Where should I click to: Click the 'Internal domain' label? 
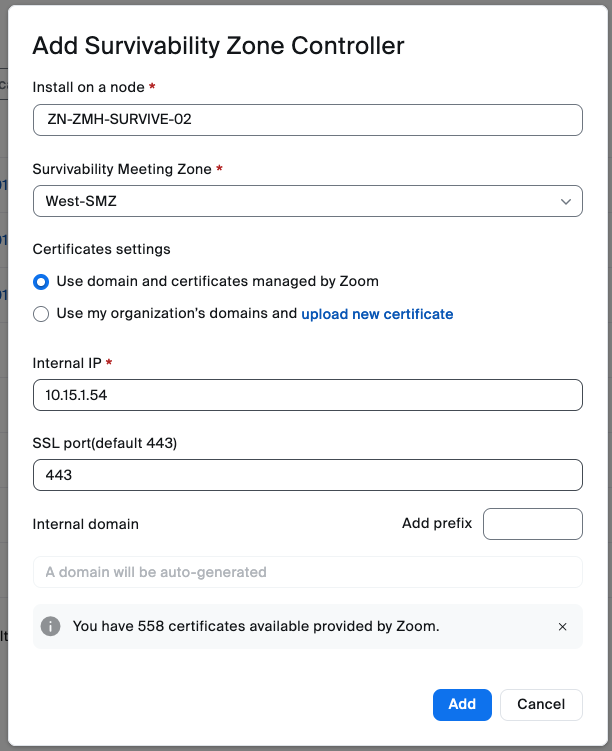tap(86, 524)
